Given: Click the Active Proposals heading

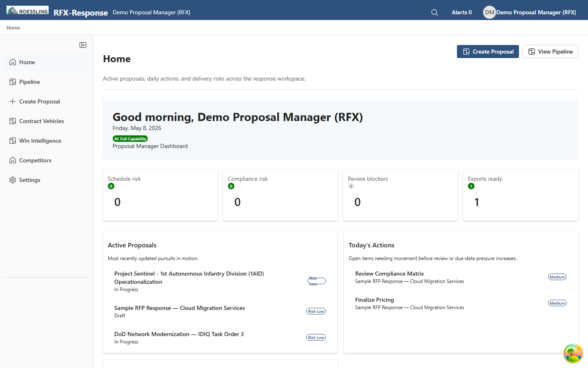Looking at the screenshot, I should coord(132,245).
